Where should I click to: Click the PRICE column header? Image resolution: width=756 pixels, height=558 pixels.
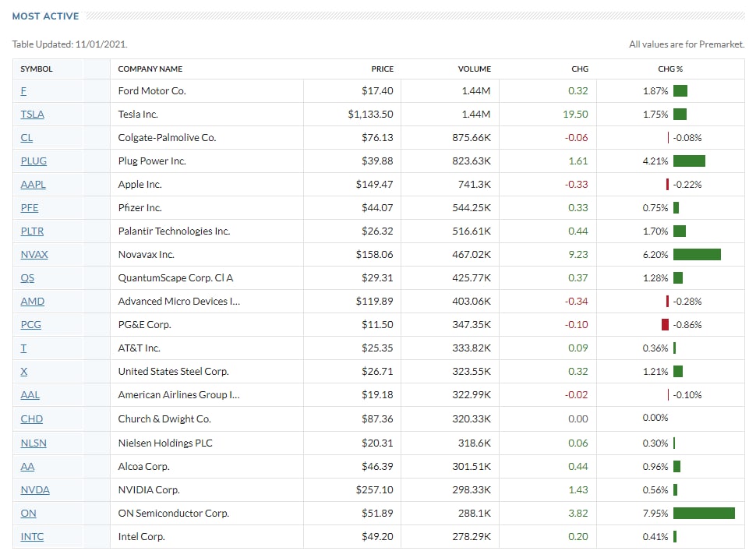pyautogui.click(x=383, y=69)
